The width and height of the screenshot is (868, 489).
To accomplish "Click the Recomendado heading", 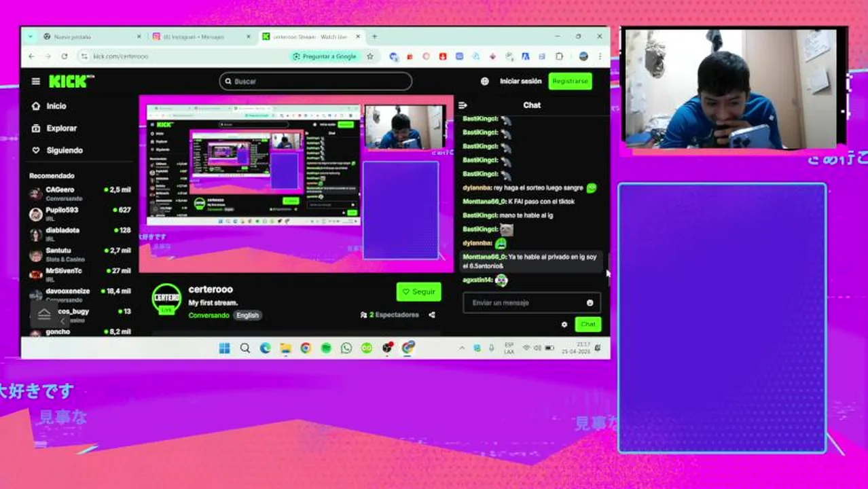I will [x=52, y=176].
